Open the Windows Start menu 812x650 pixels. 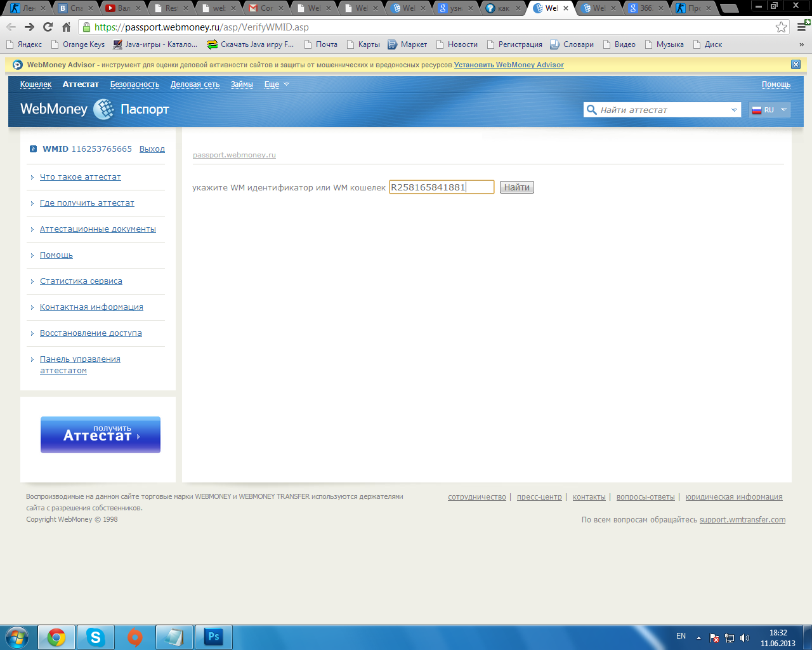pyautogui.click(x=17, y=637)
